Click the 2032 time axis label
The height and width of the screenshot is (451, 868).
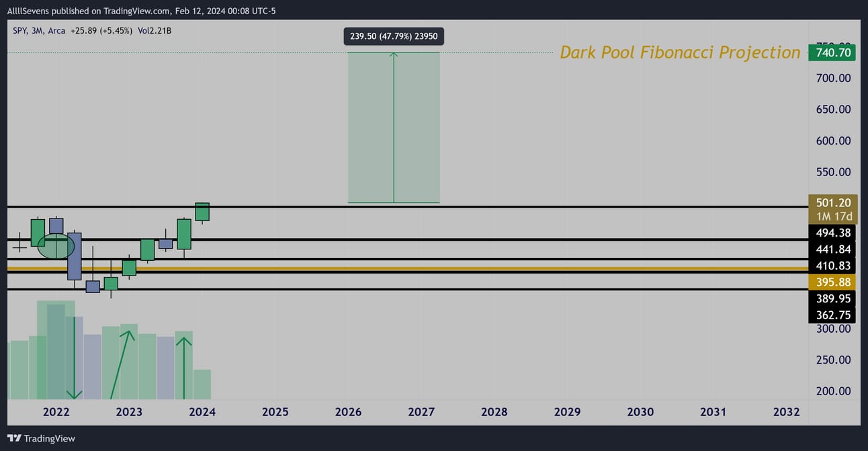pyautogui.click(x=787, y=412)
